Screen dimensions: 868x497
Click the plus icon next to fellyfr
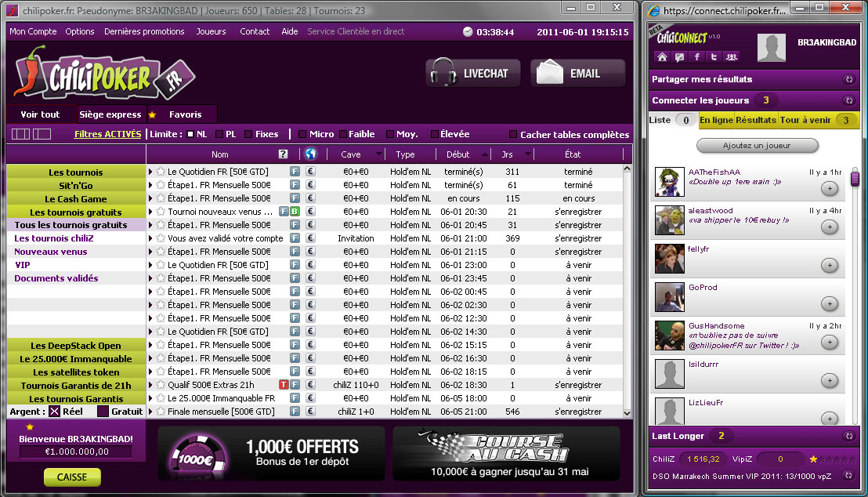pyautogui.click(x=830, y=265)
